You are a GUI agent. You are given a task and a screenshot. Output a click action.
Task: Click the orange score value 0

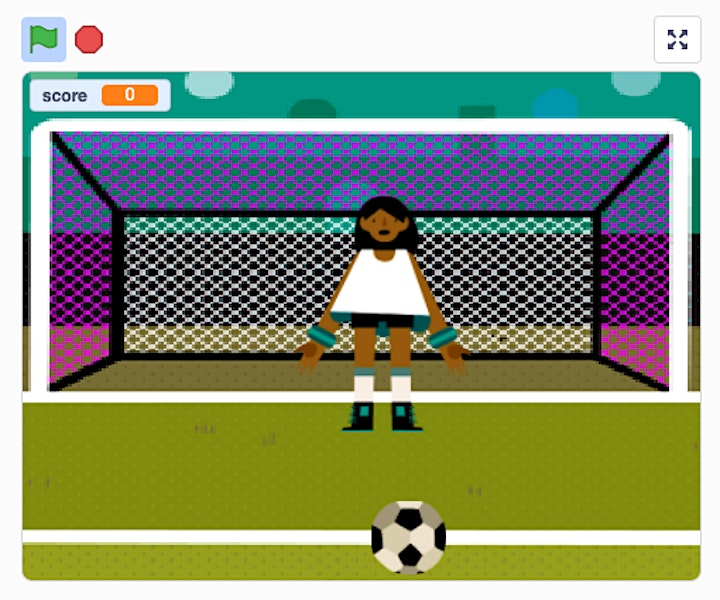pos(130,95)
